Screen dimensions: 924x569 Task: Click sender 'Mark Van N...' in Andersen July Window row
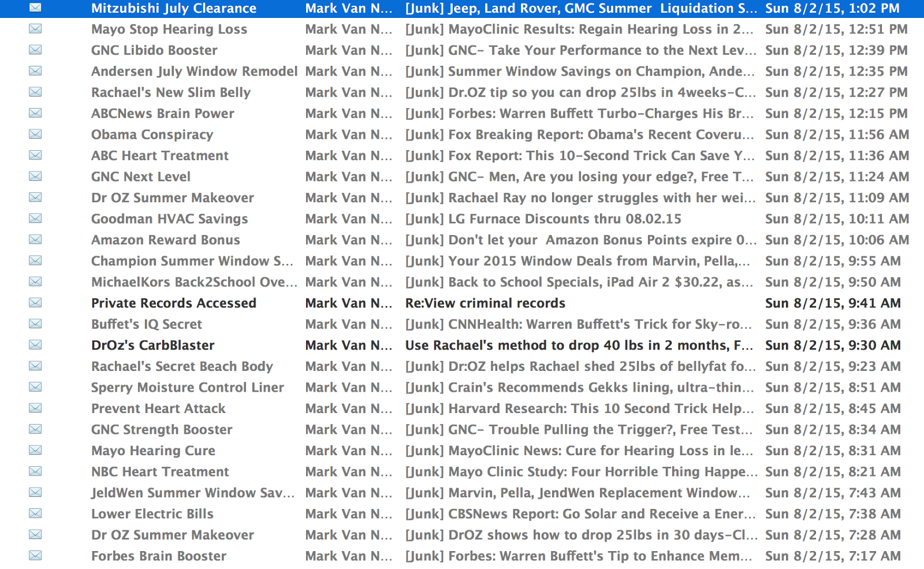(x=349, y=72)
